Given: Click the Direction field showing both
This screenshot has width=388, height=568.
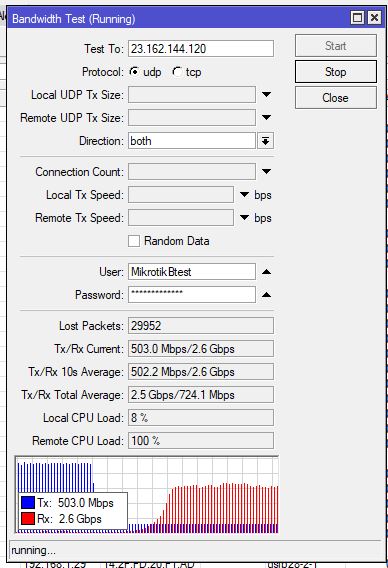Looking at the screenshot, I should tap(192, 141).
